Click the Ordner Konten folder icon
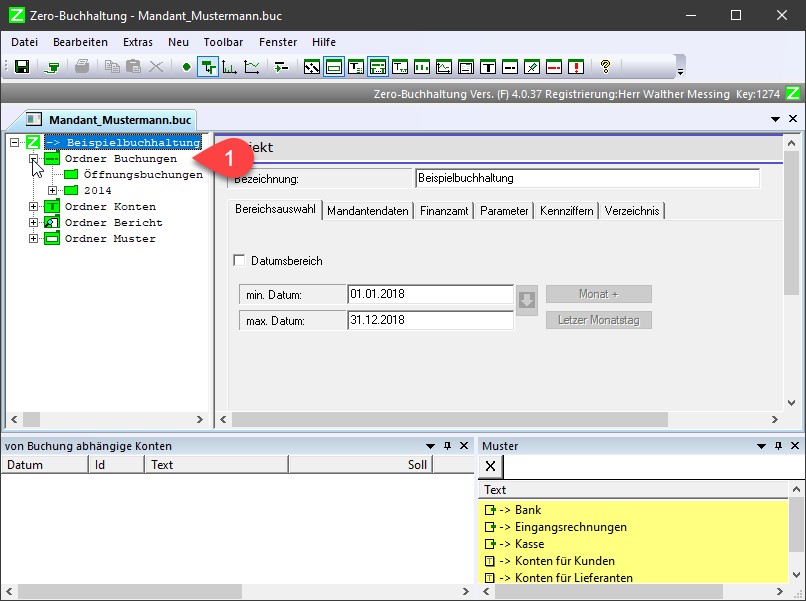This screenshot has height=601, width=806. pyautogui.click(x=52, y=207)
